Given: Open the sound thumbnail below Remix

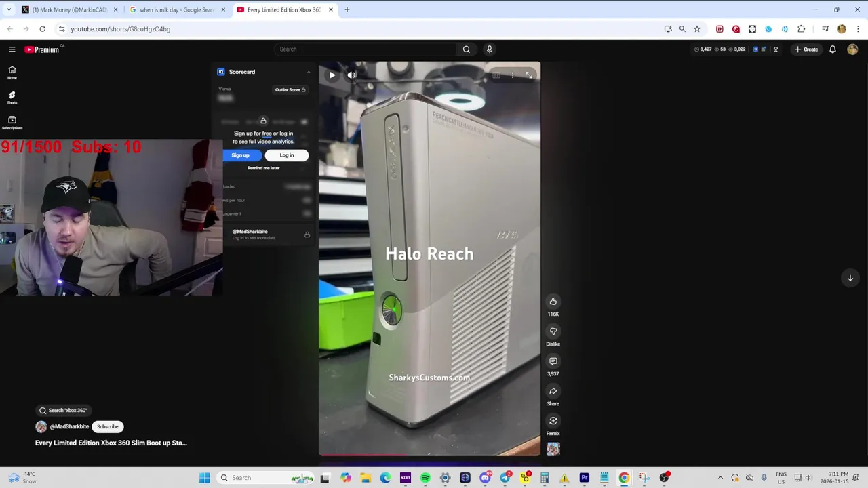Looking at the screenshot, I should click(553, 449).
